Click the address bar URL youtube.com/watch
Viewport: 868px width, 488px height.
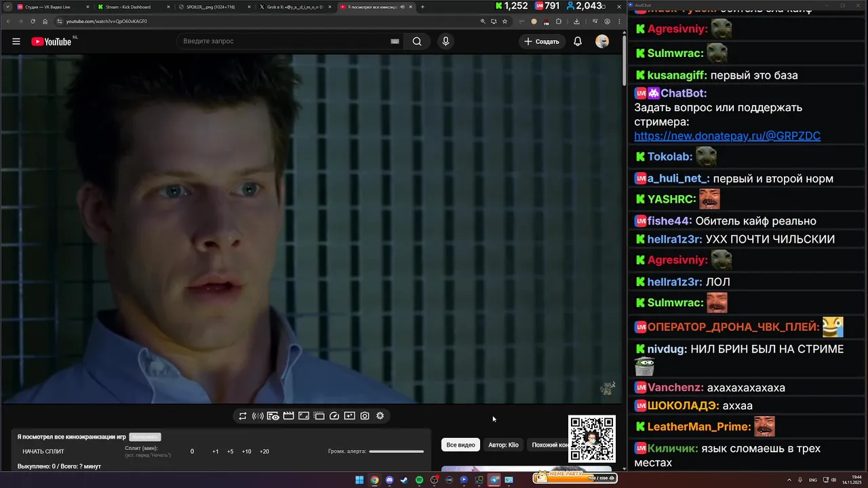(x=106, y=21)
